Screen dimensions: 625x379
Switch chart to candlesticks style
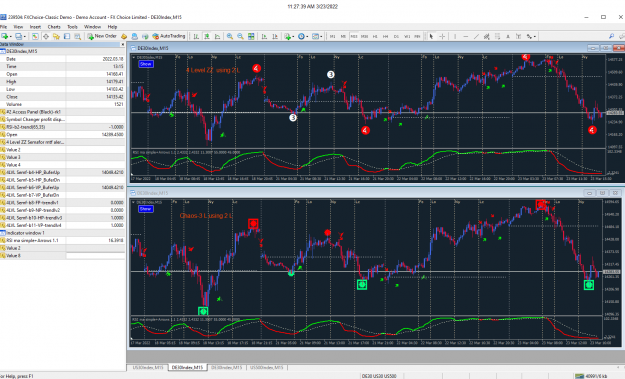(x=207, y=36)
